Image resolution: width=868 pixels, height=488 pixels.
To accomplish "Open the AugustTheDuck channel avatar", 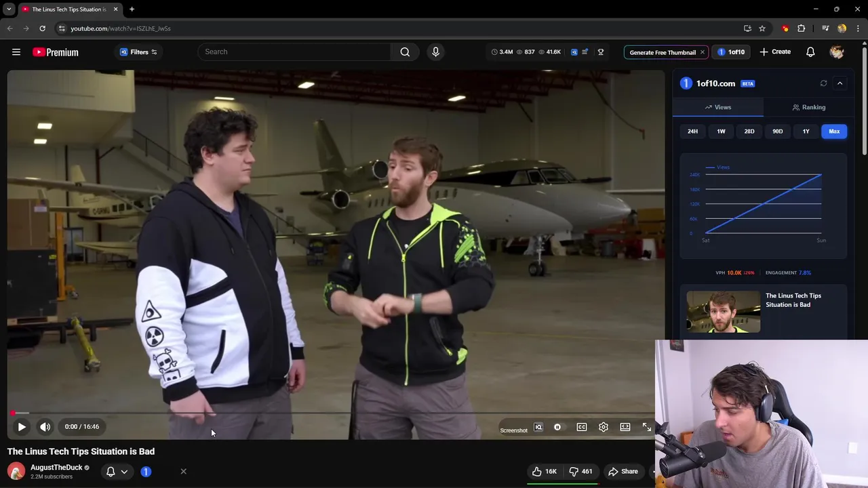I will coord(16,471).
